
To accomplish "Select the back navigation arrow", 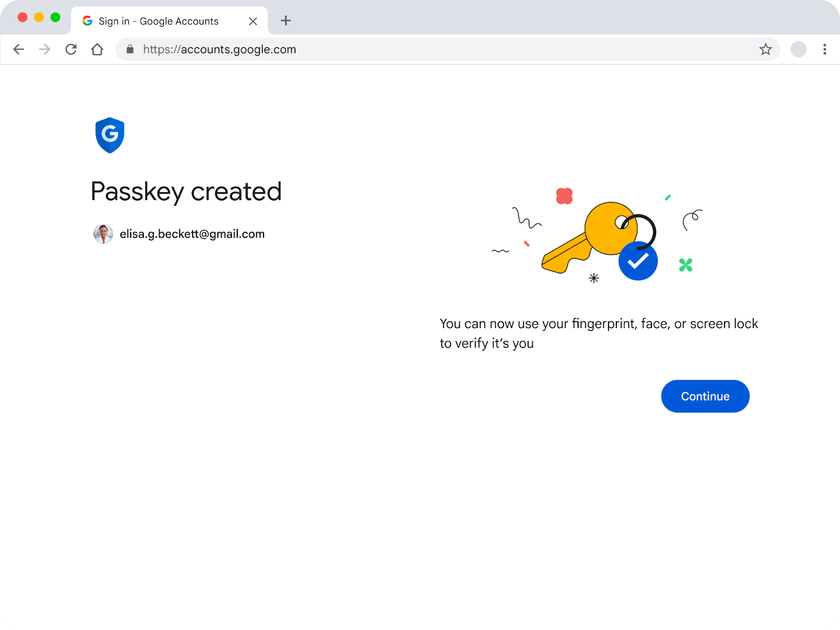I will click(x=19, y=49).
